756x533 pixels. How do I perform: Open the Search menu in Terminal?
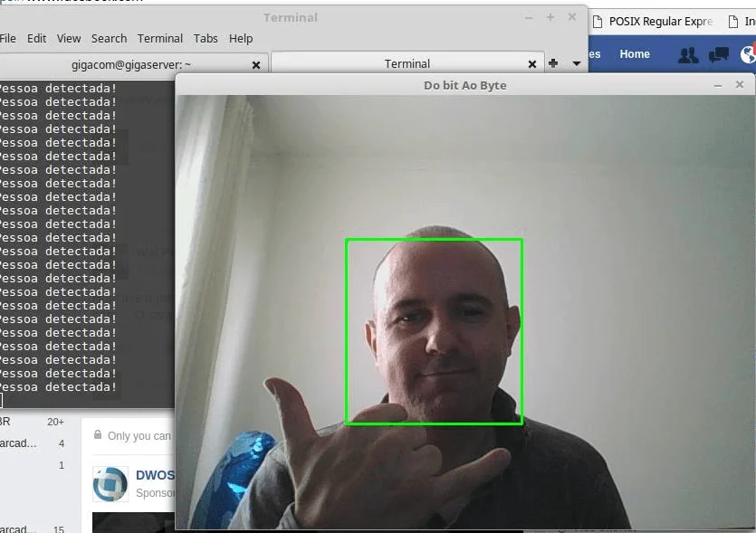(x=109, y=39)
